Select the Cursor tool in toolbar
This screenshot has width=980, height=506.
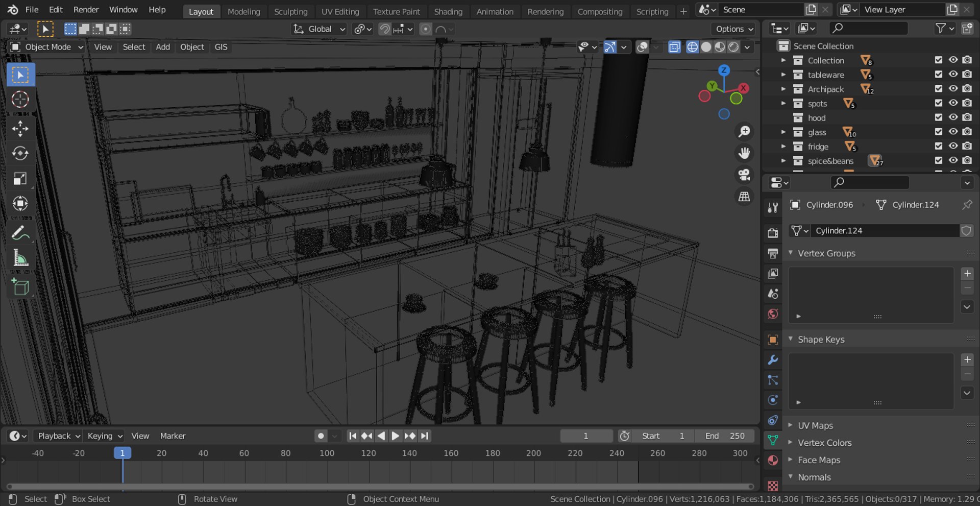click(20, 100)
